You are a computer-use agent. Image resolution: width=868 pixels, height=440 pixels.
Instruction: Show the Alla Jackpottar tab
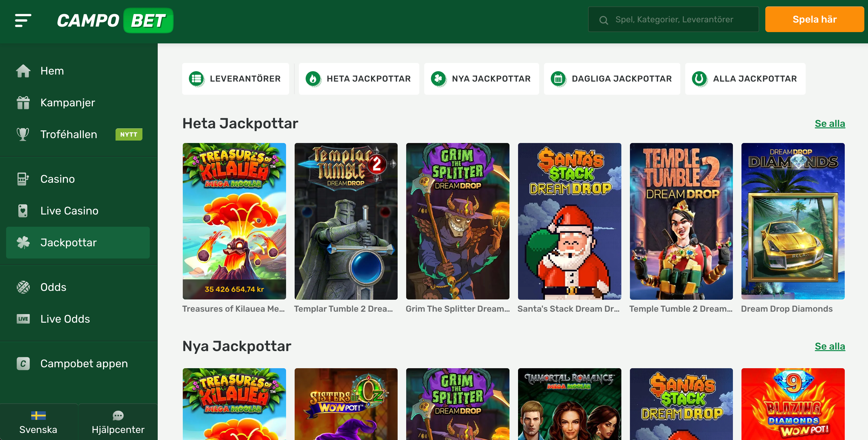click(x=745, y=79)
